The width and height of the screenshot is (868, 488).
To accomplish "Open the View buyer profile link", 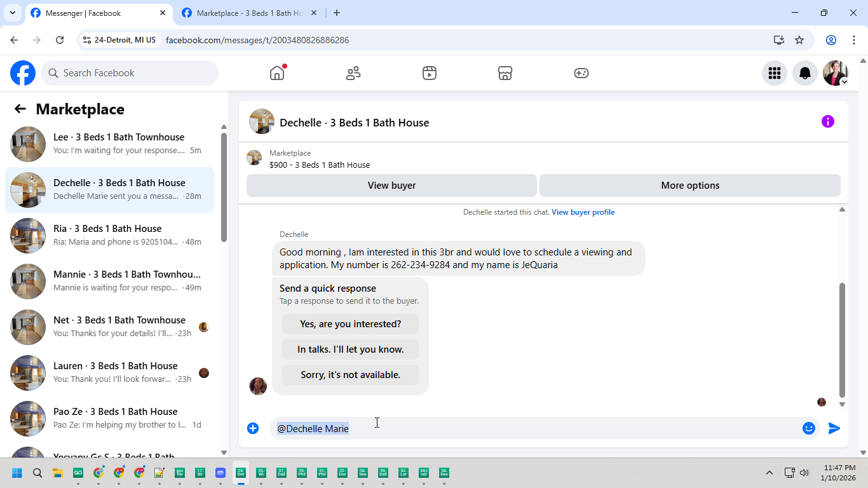I will (x=583, y=212).
